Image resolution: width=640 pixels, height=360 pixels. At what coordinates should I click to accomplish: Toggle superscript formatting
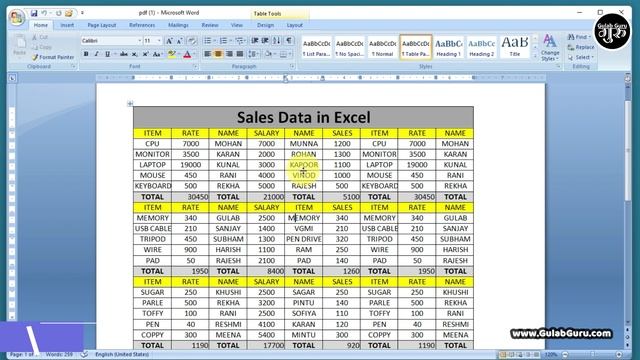click(x=145, y=54)
